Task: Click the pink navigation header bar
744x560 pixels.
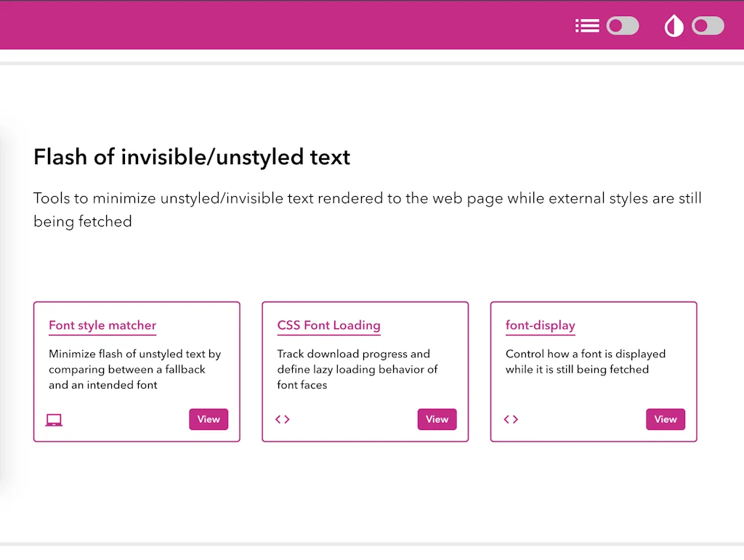Action: point(291,25)
